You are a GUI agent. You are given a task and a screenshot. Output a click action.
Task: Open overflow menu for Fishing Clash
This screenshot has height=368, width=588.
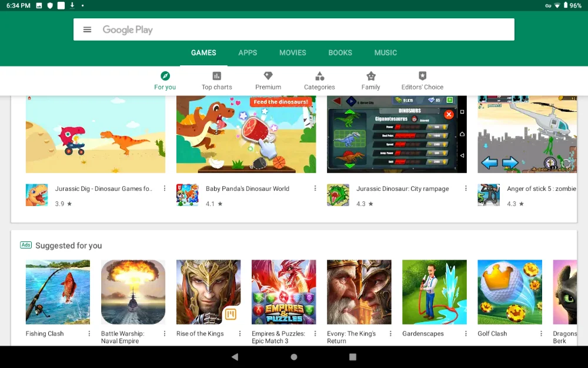[89, 333]
